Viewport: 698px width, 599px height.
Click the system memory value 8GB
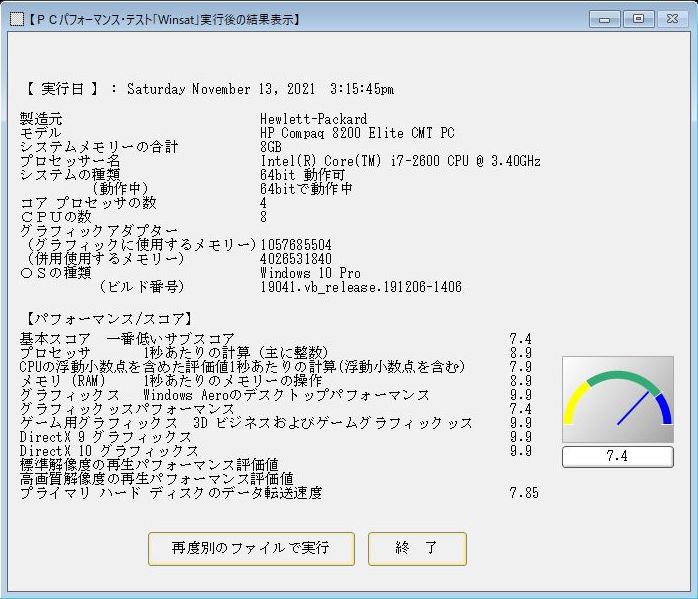[x=271, y=147]
